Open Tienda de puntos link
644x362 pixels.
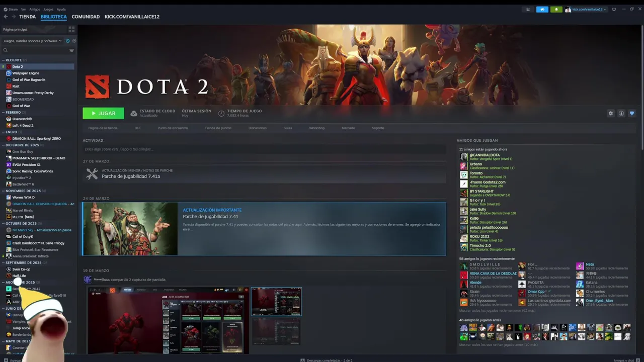[x=218, y=128]
